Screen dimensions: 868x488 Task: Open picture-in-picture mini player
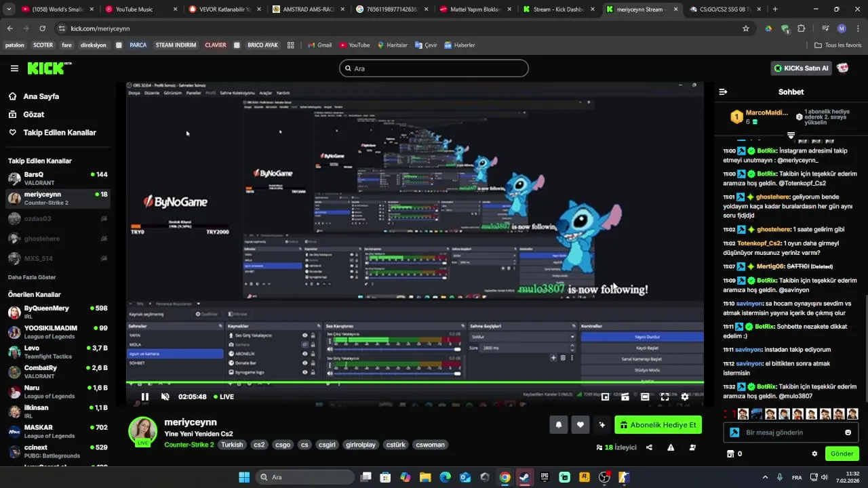pos(606,396)
